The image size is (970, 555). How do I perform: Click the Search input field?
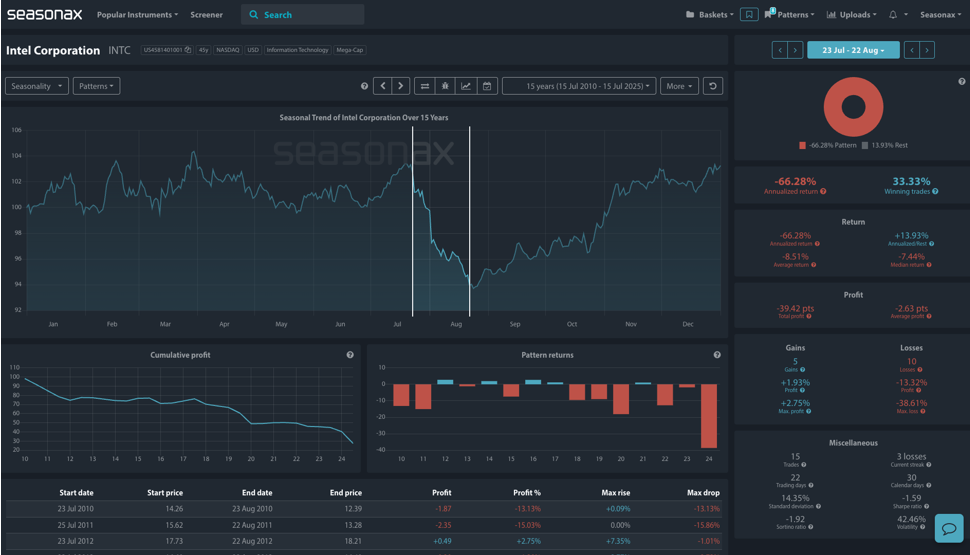click(x=303, y=14)
